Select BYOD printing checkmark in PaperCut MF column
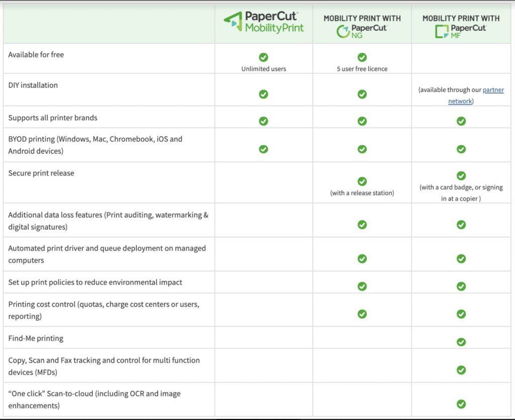515x420 pixels. click(461, 149)
